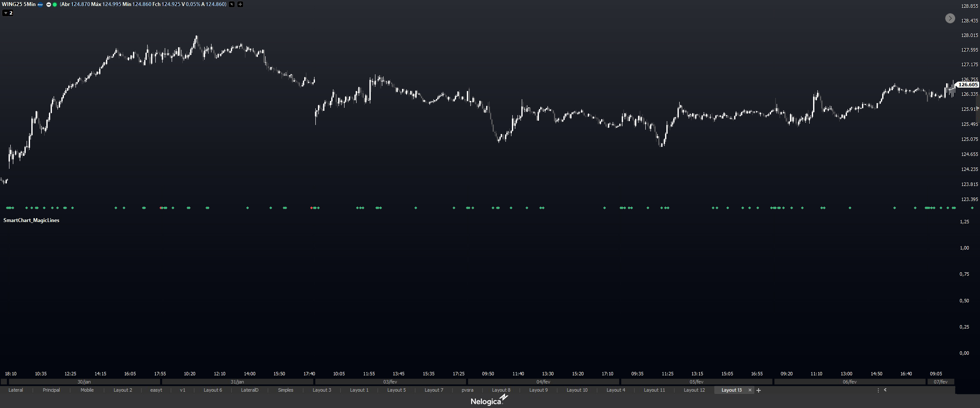Click the round arrow button at top right
Viewport: 980px width, 408px height.
[950, 18]
